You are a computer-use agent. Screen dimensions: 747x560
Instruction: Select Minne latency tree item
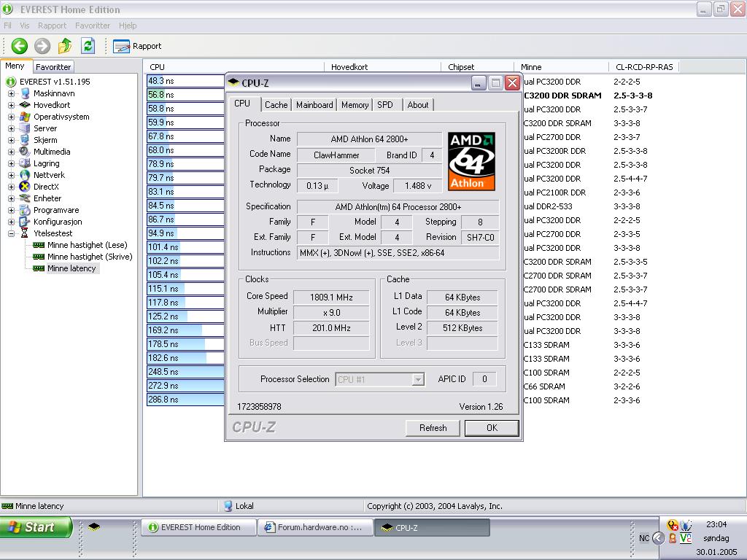click(71, 268)
